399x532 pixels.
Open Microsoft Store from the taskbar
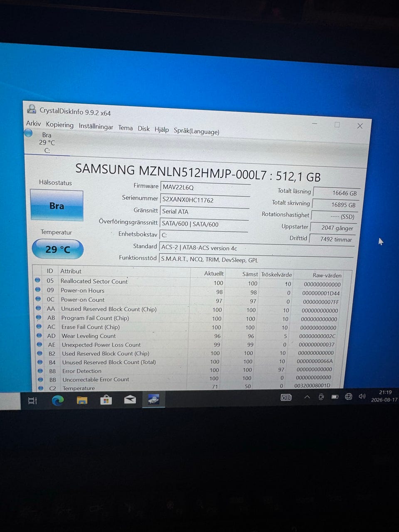pyautogui.click(x=106, y=400)
